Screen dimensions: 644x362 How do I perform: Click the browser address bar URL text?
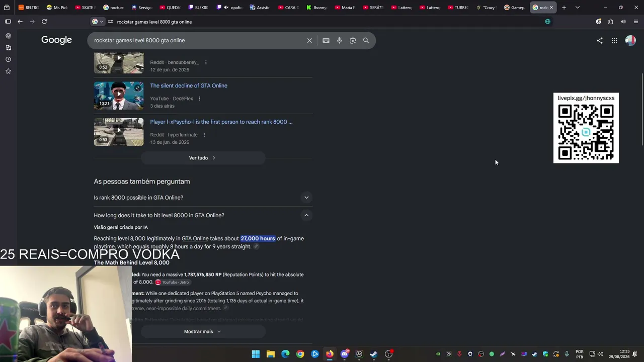tap(154, 22)
